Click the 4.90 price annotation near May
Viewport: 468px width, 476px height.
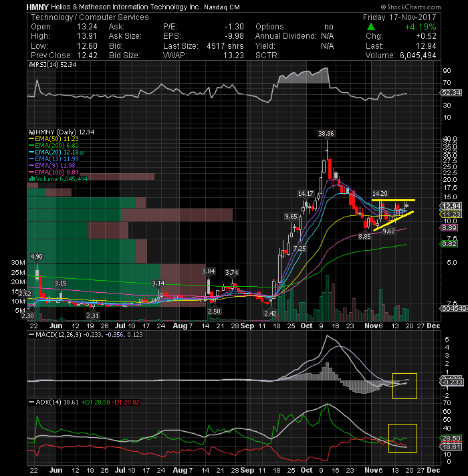pos(36,257)
